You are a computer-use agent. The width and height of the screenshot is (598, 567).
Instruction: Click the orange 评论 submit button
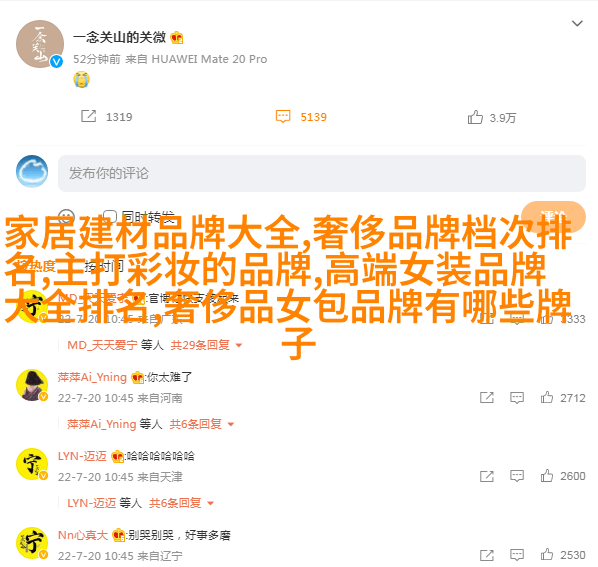click(x=553, y=217)
